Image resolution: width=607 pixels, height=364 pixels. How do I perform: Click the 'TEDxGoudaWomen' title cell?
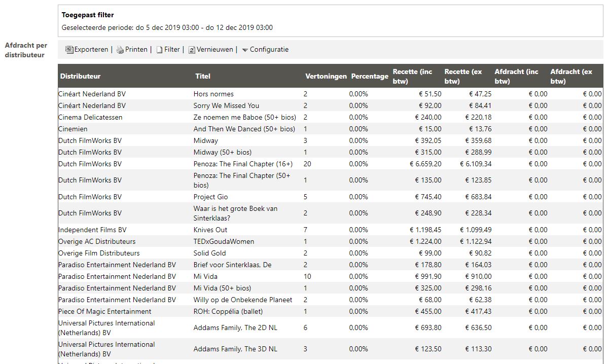click(x=224, y=241)
